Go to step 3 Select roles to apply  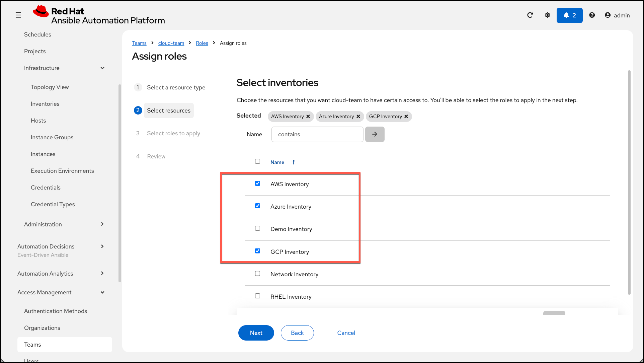coord(173,133)
